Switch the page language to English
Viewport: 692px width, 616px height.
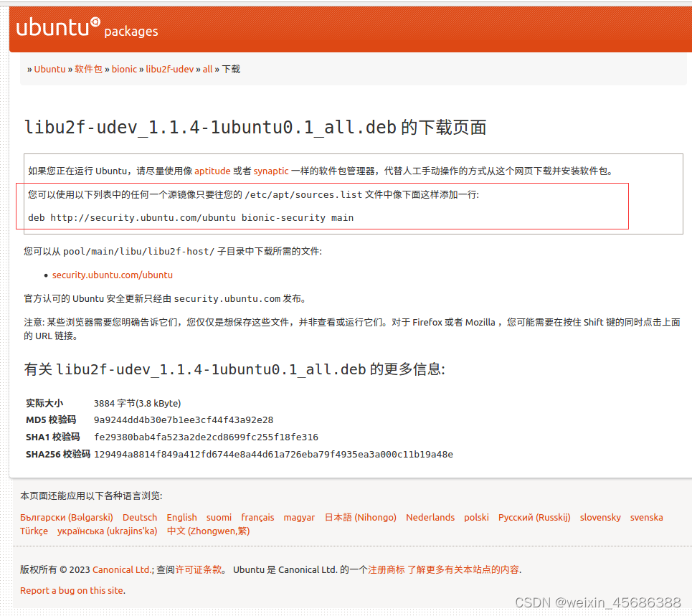181,517
